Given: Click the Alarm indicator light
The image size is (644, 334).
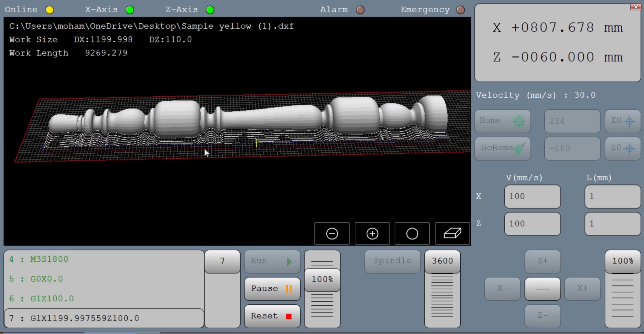Looking at the screenshot, I should 360,10.
